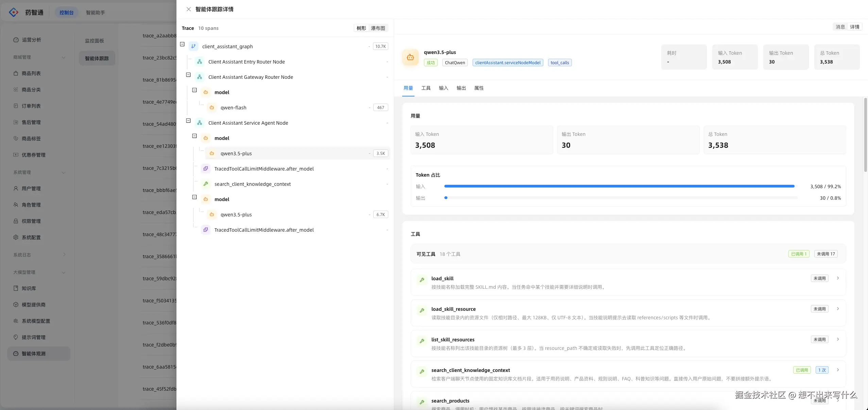The image size is (868, 410).
Task: Switch trace view to 树形
Action: (361, 28)
